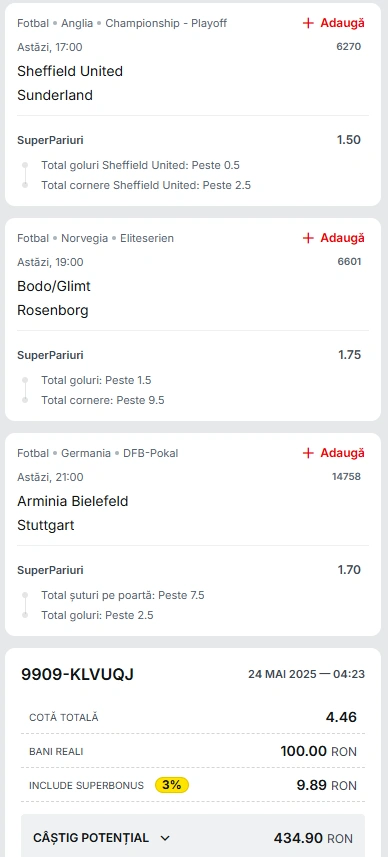Viewport: 388px width, 857px height.
Task: Select the 1.70 SuperPariuri odds
Action: click(349, 570)
